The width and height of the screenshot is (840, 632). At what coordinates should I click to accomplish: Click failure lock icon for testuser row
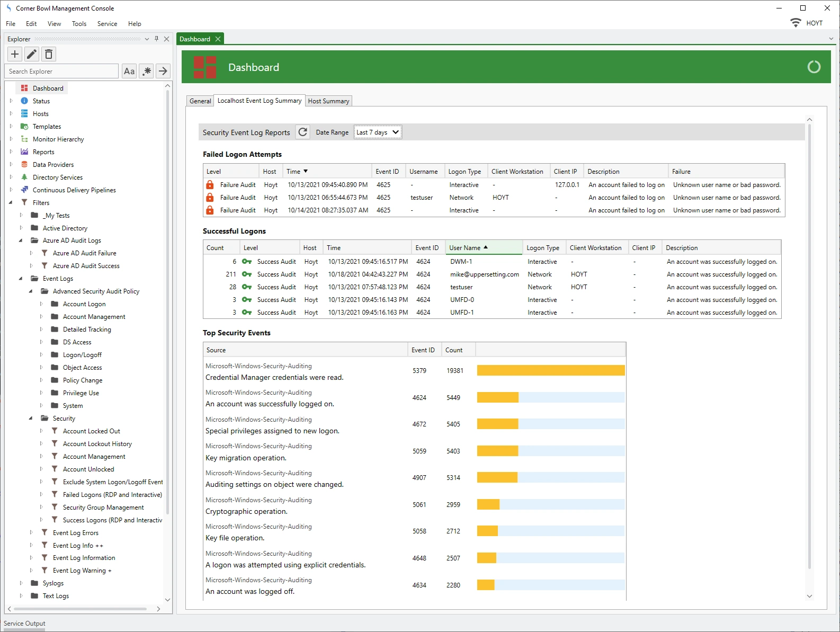(x=210, y=197)
